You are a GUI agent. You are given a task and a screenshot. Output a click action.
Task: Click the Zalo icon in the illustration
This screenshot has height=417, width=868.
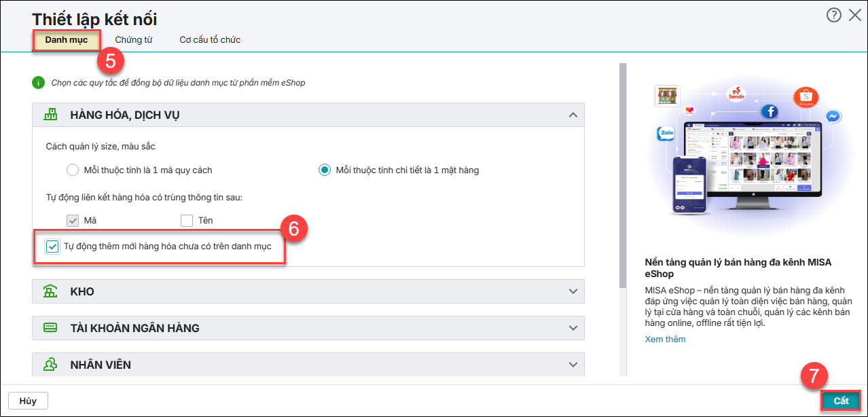665,134
